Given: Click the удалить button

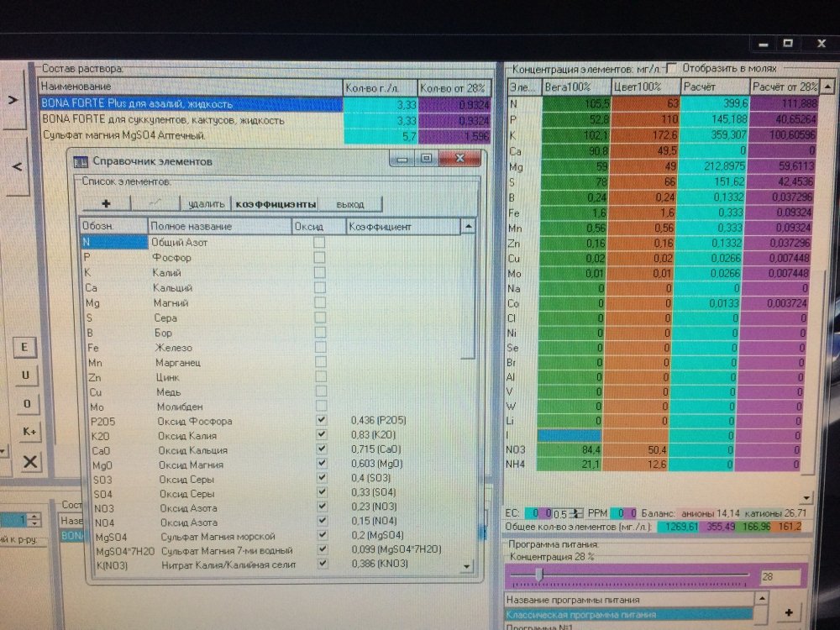Looking at the screenshot, I should tap(207, 204).
